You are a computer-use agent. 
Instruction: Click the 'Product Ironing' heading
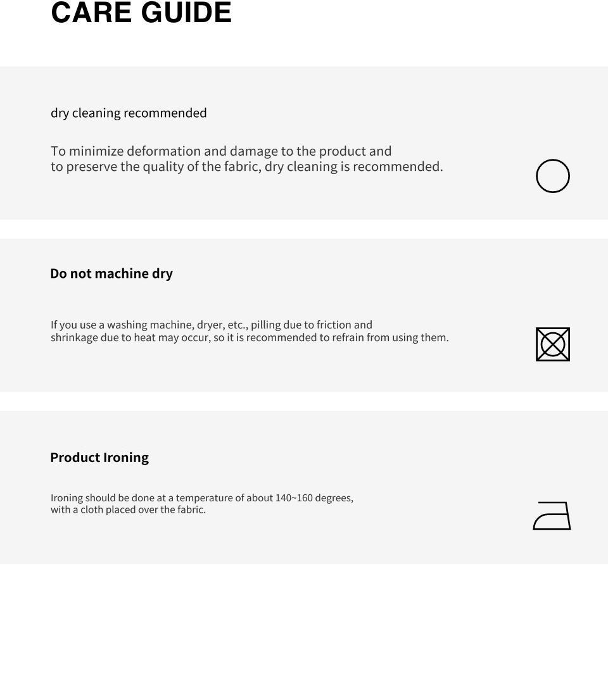99,457
